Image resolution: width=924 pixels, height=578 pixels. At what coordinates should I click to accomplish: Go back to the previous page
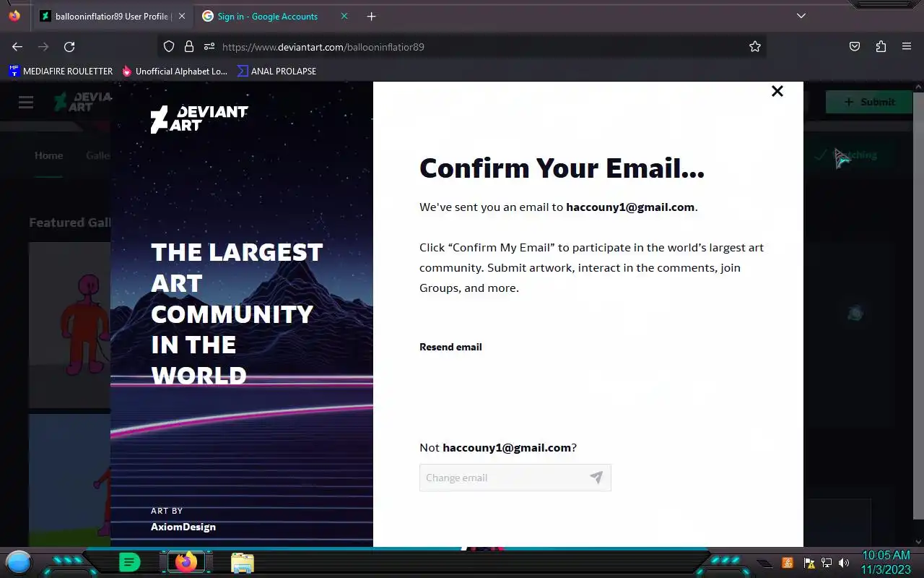point(17,46)
